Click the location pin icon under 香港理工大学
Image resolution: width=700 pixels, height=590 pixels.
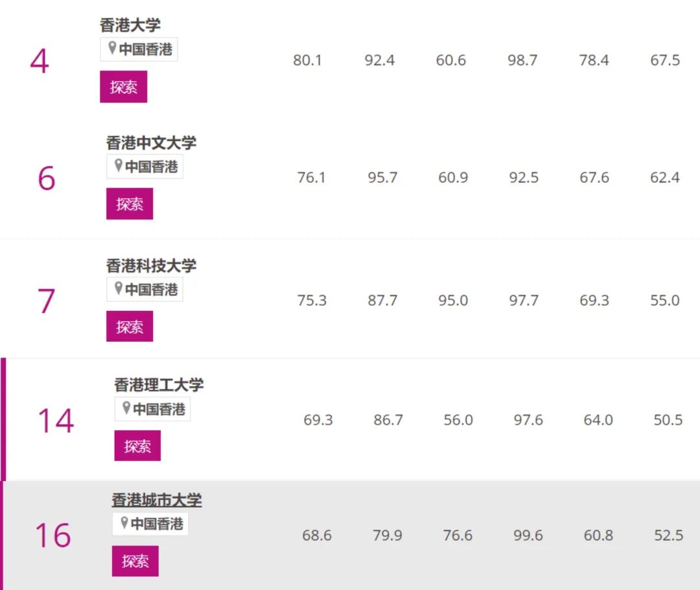click(126, 407)
